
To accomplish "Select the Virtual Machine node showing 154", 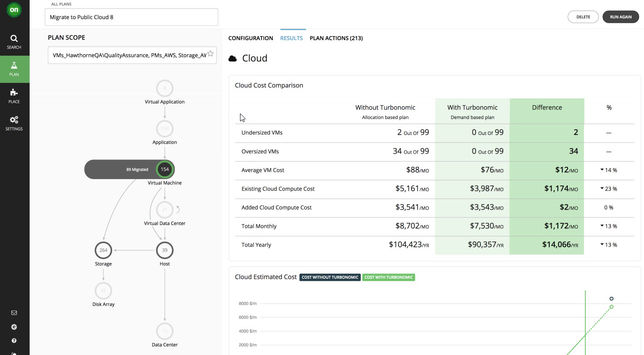I will 164,169.
